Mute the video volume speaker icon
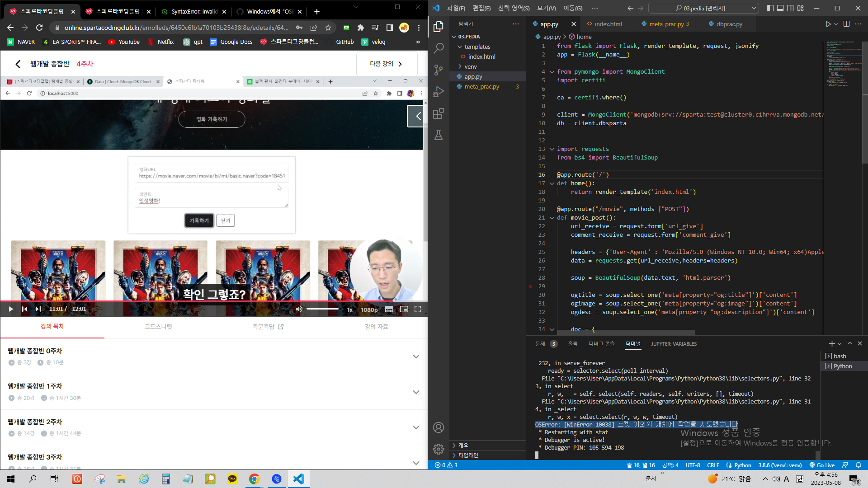Image resolution: width=868 pixels, height=488 pixels. click(x=299, y=309)
